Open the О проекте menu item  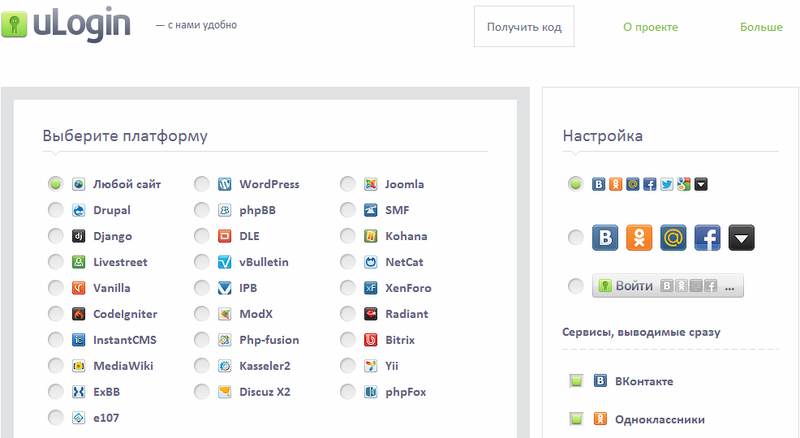click(650, 28)
